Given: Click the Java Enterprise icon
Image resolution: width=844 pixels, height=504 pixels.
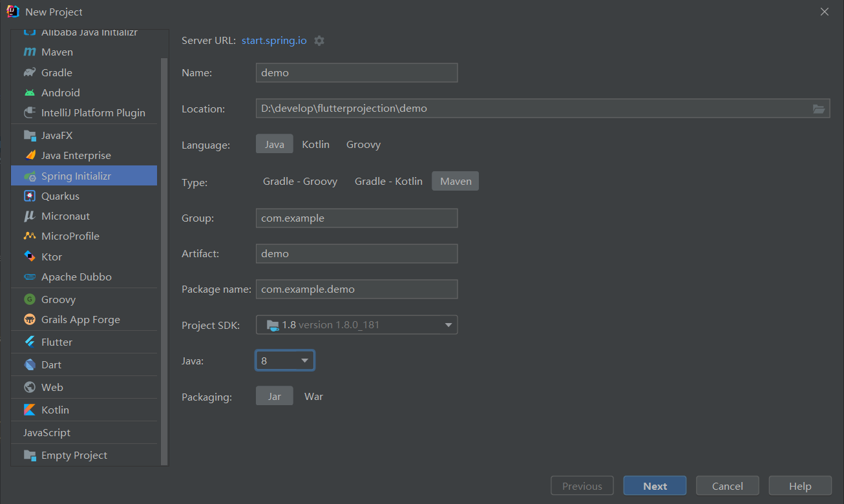Looking at the screenshot, I should tap(30, 155).
